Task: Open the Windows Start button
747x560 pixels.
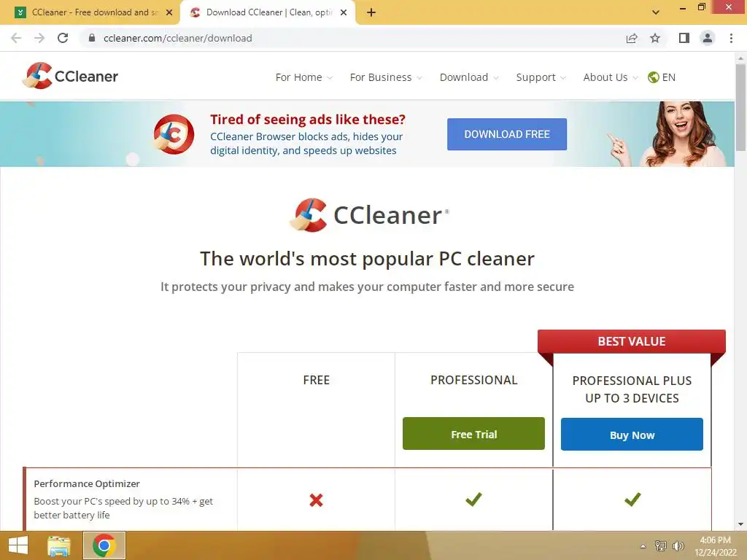Action: coord(18,545)
